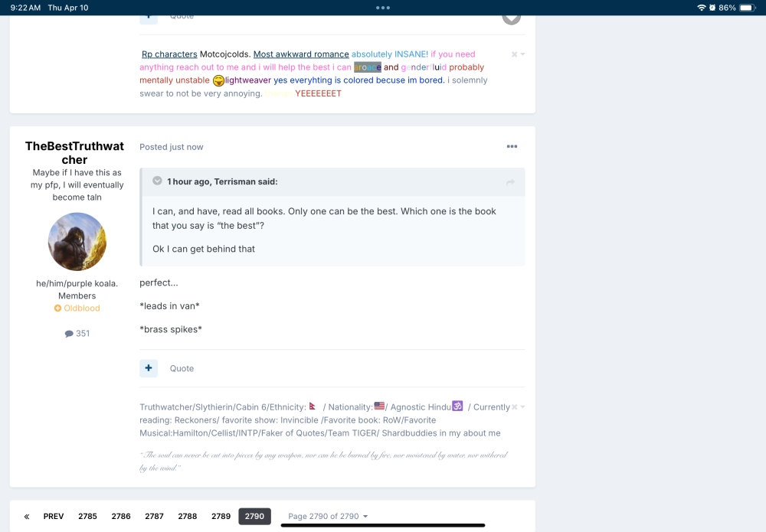Click the Oldblood rank badge
This screenshot has height=532, width=766.
point(77,308)
